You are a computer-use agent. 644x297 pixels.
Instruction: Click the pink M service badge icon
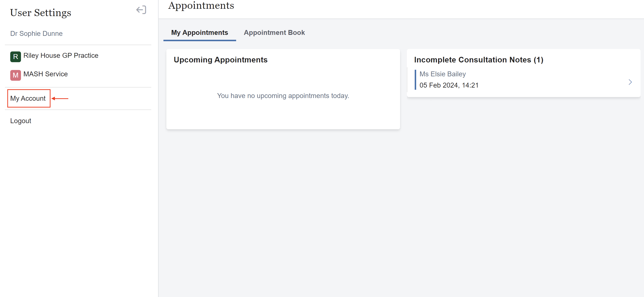tap(15, 75)
